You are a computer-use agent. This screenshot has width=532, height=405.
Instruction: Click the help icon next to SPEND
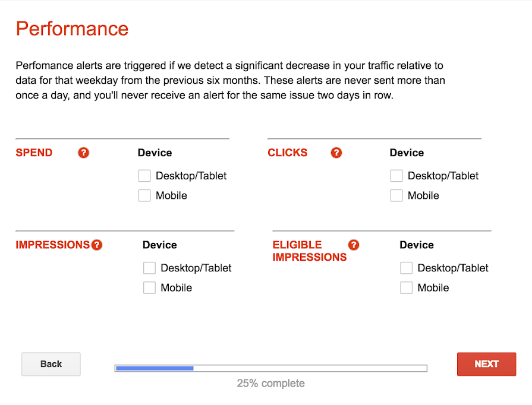point(84,153)
